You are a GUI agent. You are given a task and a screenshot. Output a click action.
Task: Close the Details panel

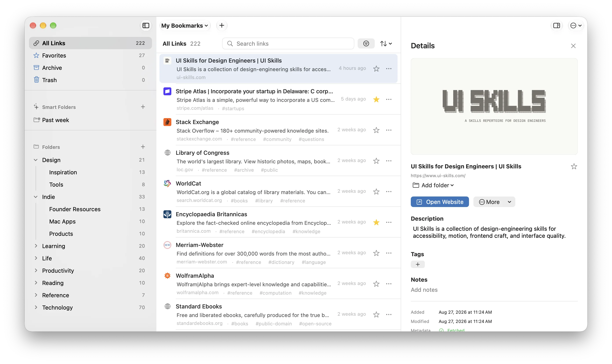573,46
